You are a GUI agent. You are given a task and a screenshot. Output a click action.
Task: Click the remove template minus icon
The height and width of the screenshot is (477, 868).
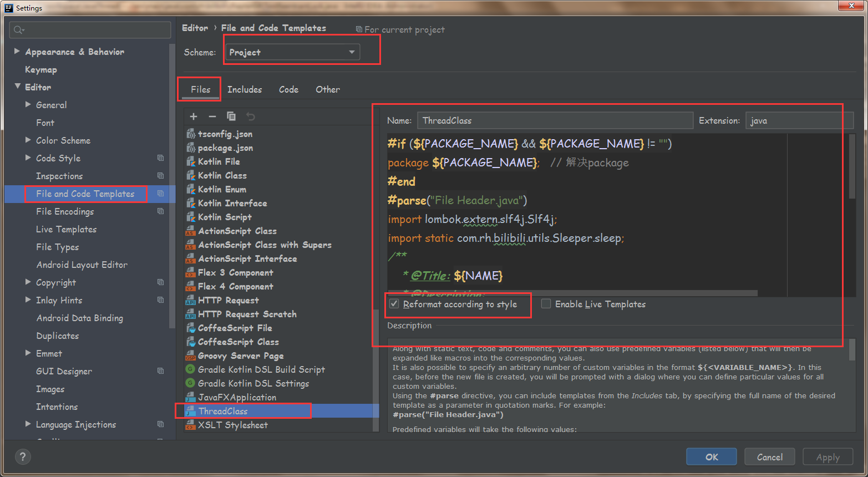(x=212, y=116)
